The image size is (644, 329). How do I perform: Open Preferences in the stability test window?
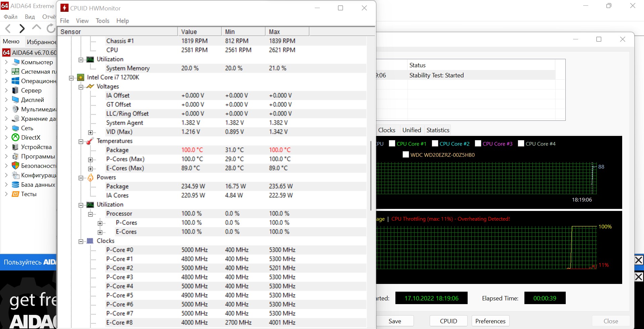click(x=490, y=321)
